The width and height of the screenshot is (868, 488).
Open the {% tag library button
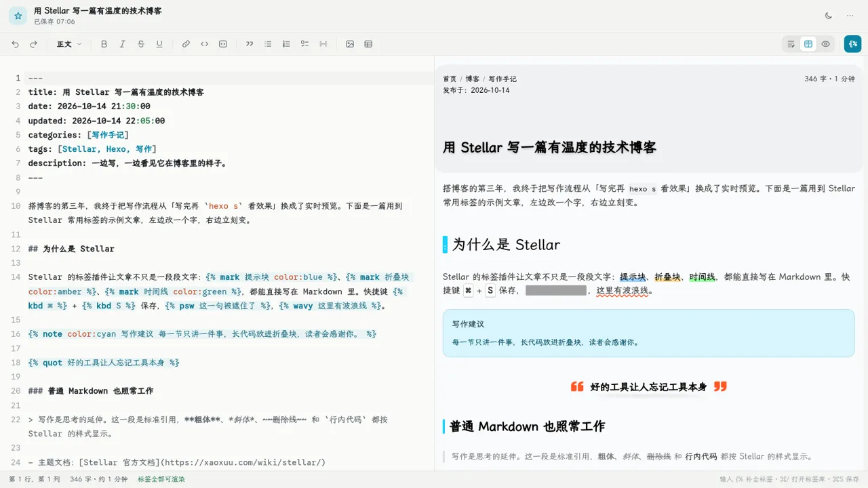[852, 44]
